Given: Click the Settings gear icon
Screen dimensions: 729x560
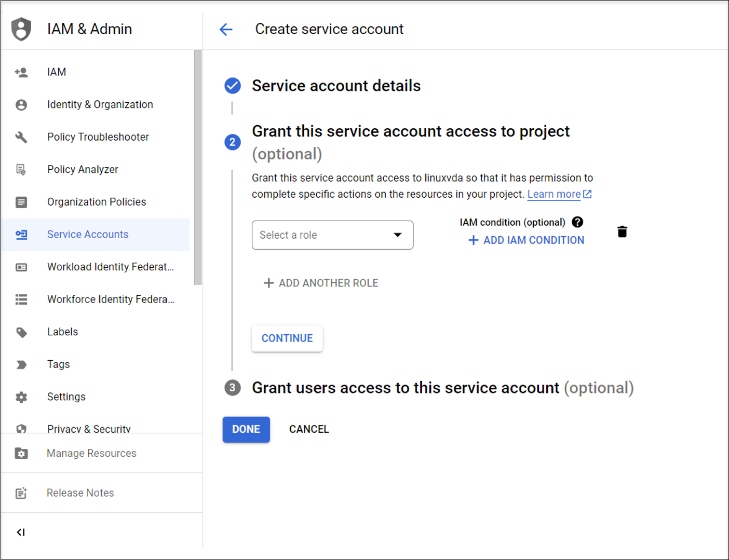Looking at the screenshot, I should [x=21, y=397].
